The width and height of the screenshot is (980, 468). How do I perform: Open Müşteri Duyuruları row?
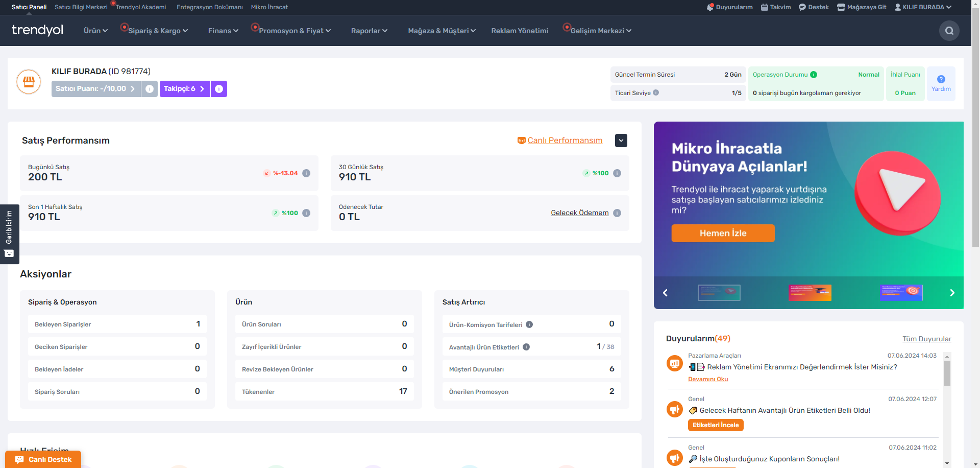coord(532,369)
